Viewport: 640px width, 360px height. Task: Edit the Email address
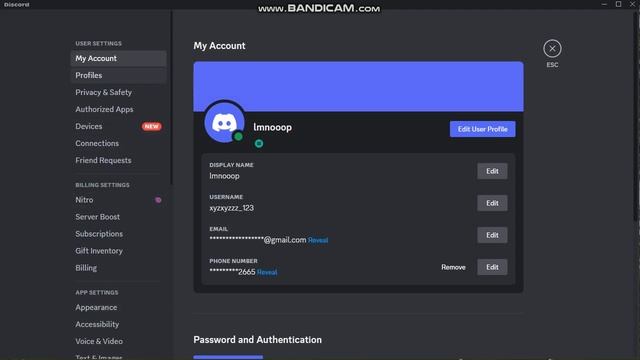[492, 235]
